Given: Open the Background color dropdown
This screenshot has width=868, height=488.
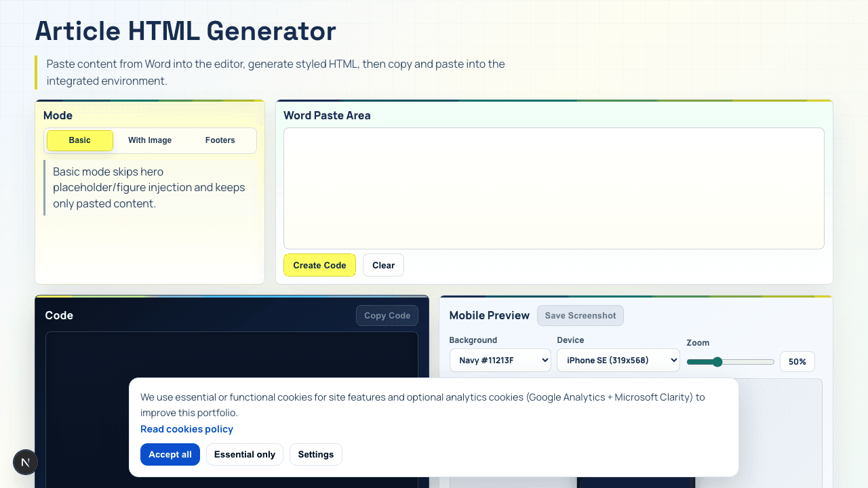Looking at the screenshot, I should tap(500, 361).
